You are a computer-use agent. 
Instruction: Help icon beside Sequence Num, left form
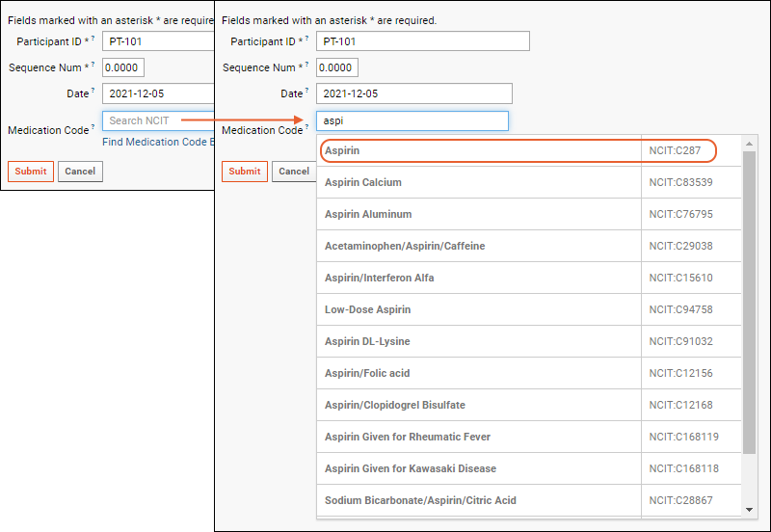coord(93,64)
